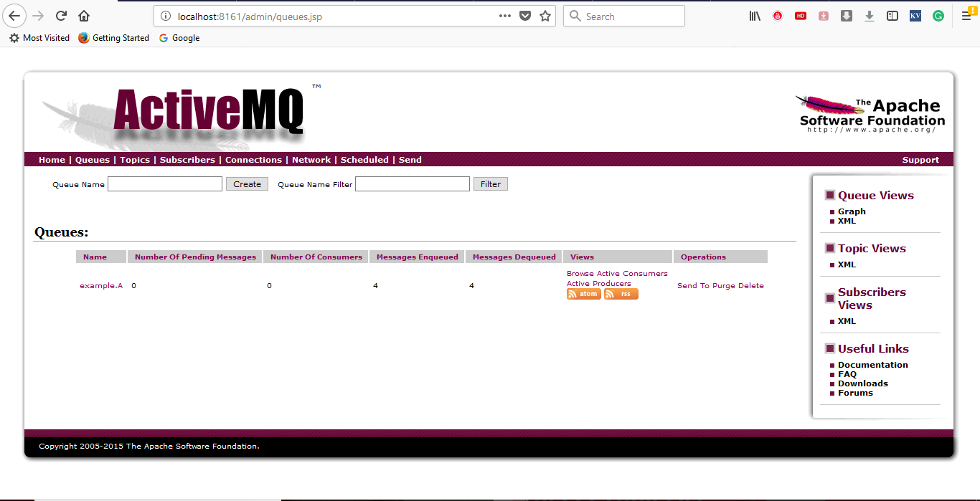Click the red HD extension icon

click(801, 16)
